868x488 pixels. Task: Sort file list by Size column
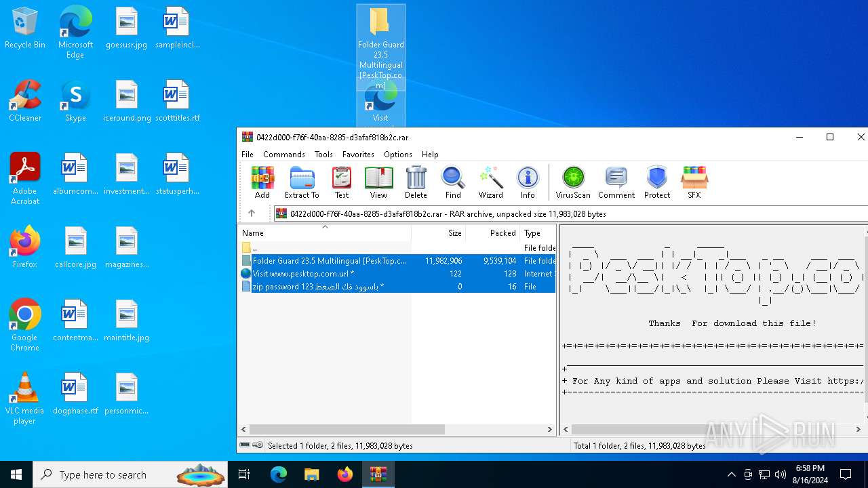(x=438, y=232)
